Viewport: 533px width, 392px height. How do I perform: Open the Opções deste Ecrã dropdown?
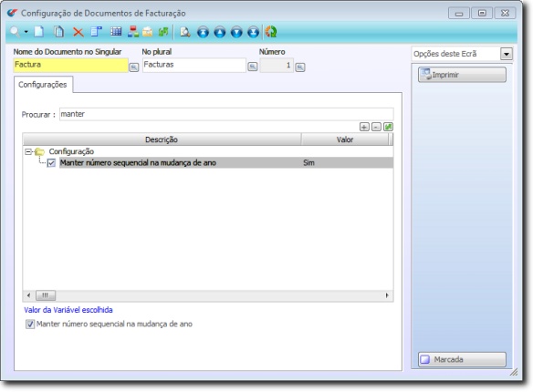(507, 54)
